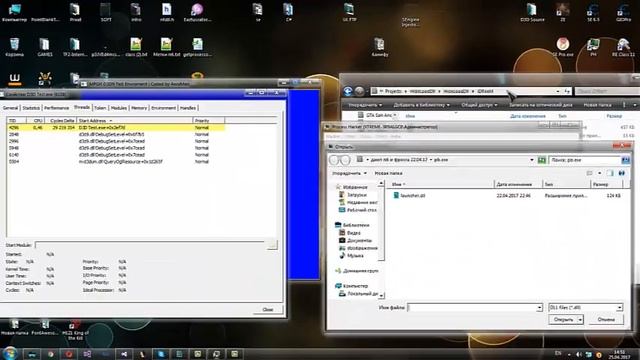The width and height of the screenshot is (640, 360).
Task: Expand Добавить в библиотеку dropdown
Action: coord(421,105)
